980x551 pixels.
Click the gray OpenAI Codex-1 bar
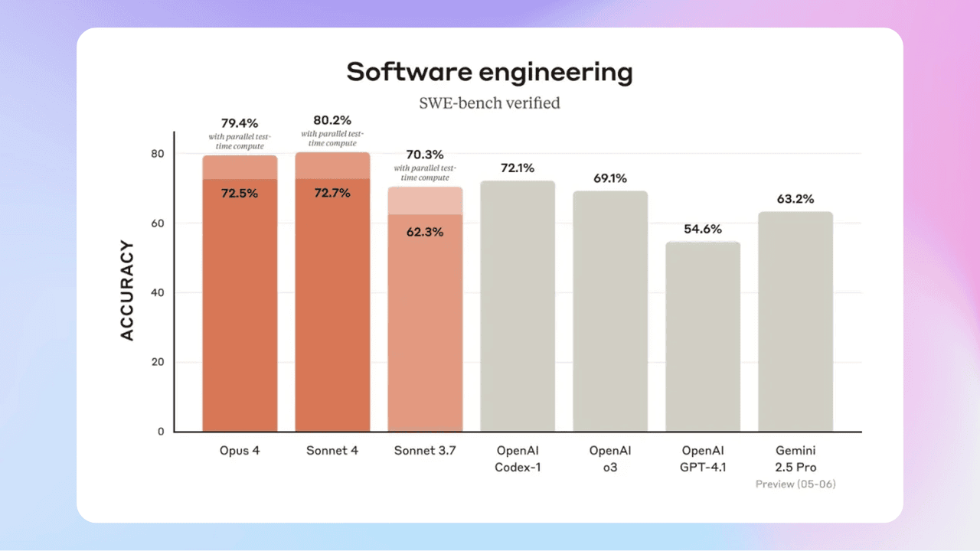point(518,306)
